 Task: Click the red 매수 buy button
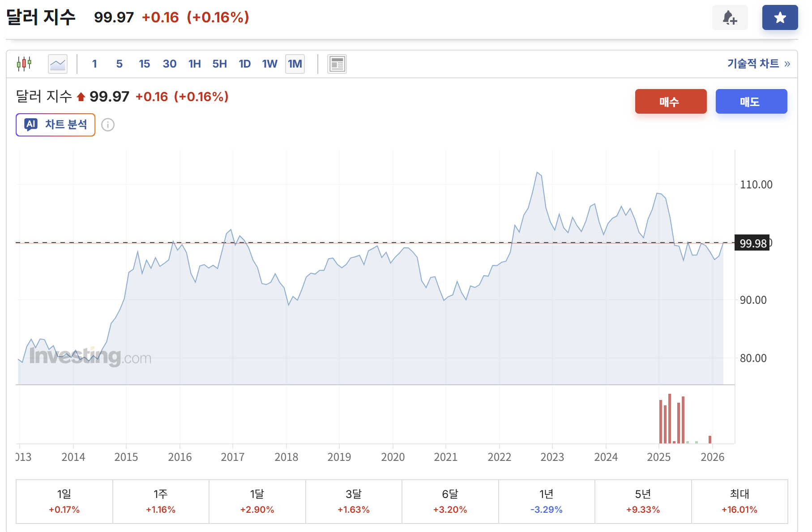671,101
